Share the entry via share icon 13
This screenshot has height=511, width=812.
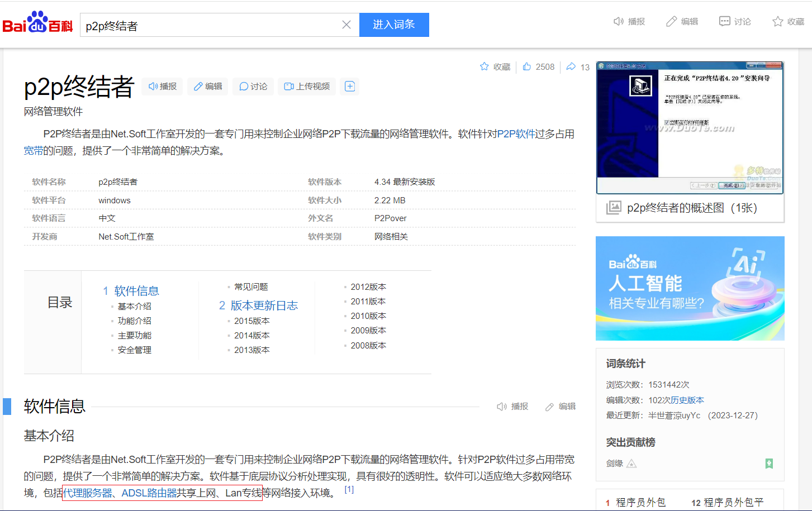(x=578, y=67)
